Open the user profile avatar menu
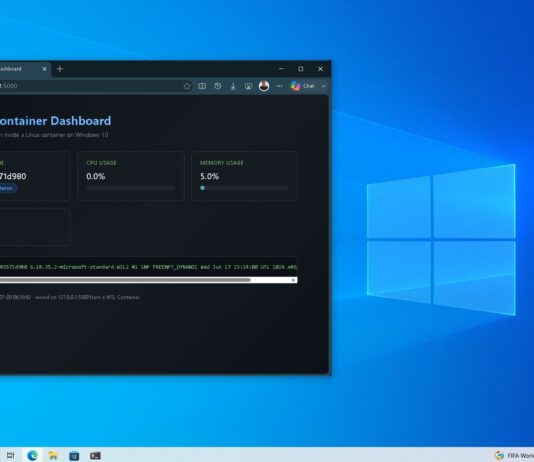This screenshot has width=534, height=462. tap(264, 86)
